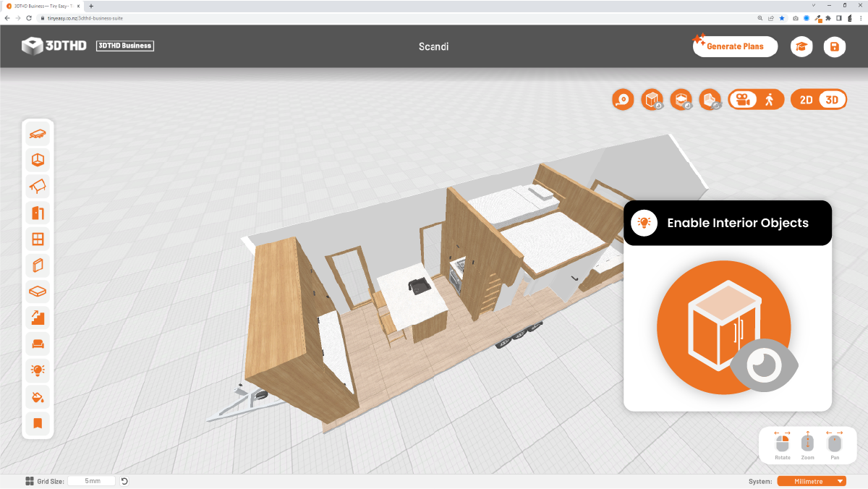Switch view to 2D
868x489 pixels.
click(x=806, y=100)
